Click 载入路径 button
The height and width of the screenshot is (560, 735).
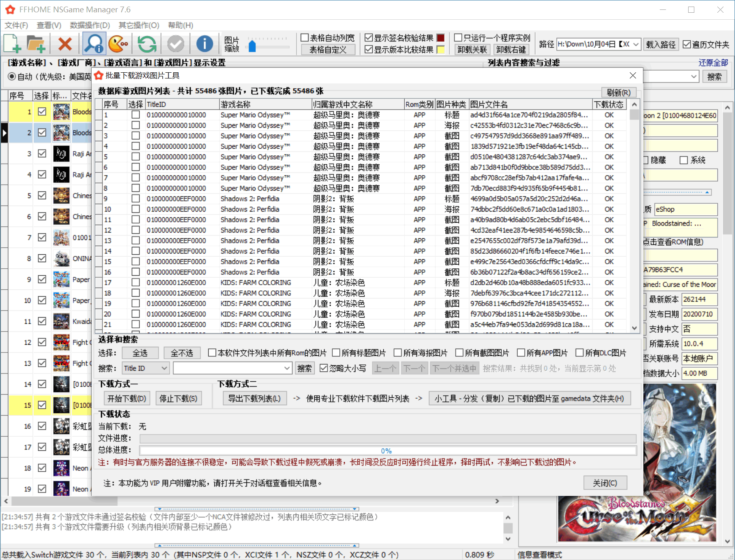click(x=661, y=44)
